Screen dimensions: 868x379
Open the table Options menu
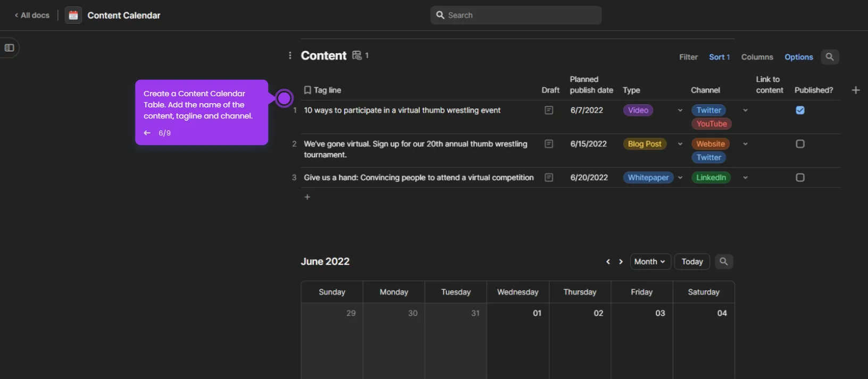pos(798,57)
